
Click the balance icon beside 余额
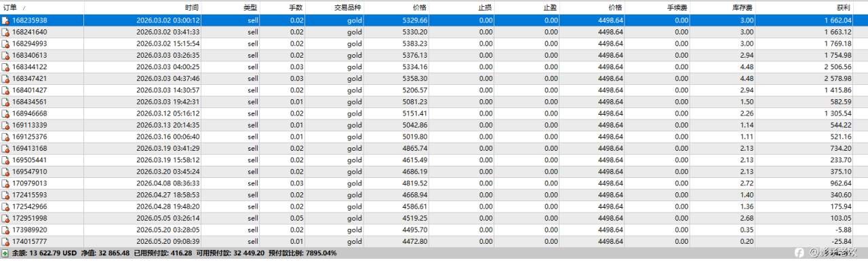point(5,253)
